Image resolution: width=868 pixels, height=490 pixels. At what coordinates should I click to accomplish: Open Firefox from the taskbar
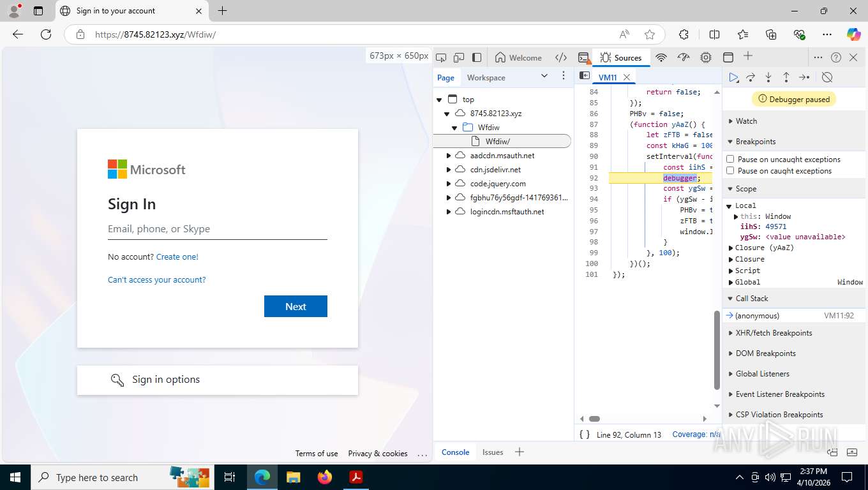(x=325, y=477)
